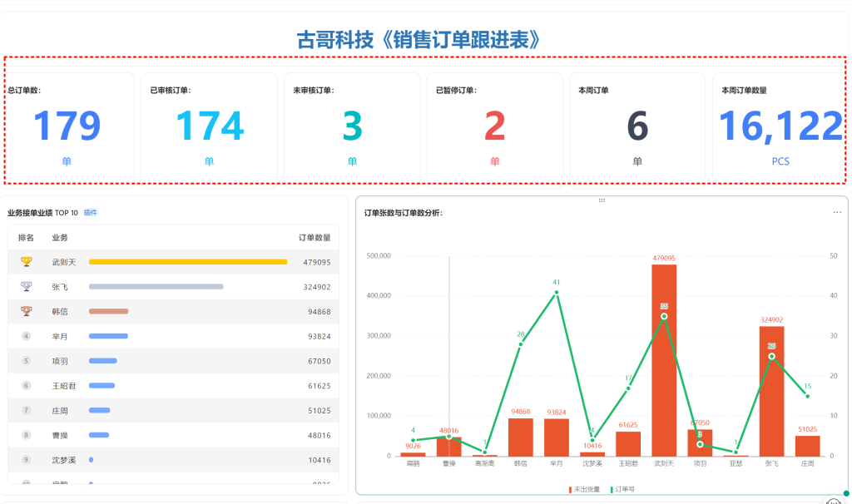Click the rank 7 badge for 庄周

[26, 410]
